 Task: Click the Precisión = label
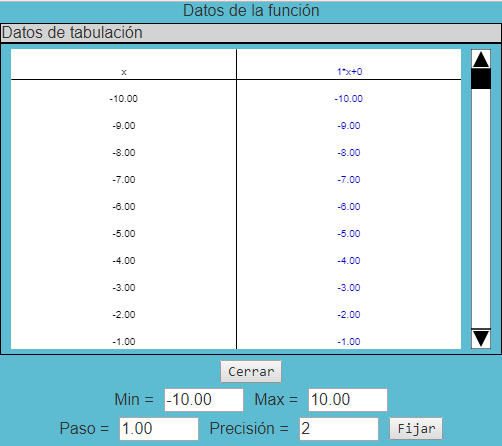click(x=249, y=428)
